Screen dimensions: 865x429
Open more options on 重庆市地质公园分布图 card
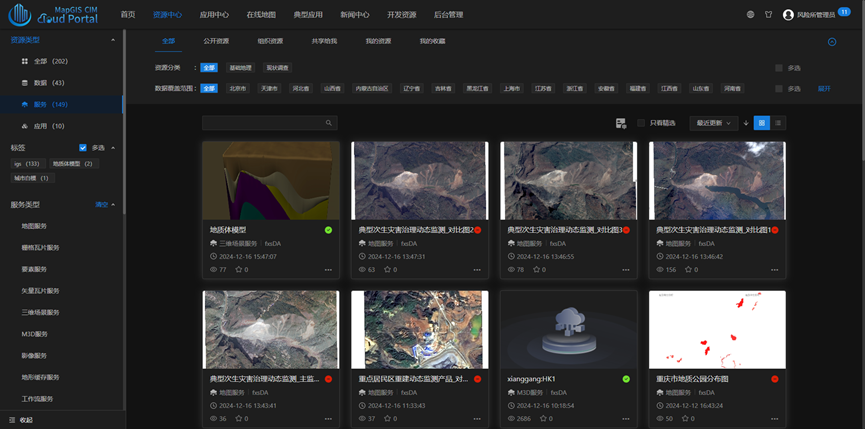(775, 419)
